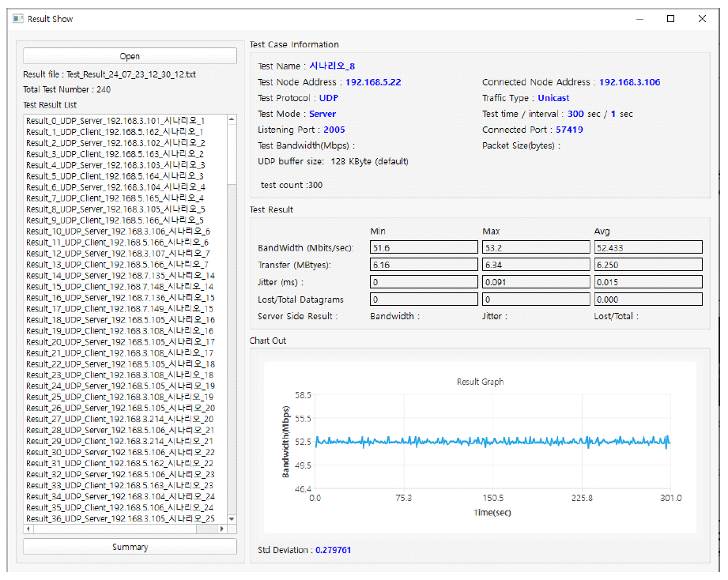Click the list's scroll right arrow
The width and height of the screenshot is (728, 580).
pos(222,529)
